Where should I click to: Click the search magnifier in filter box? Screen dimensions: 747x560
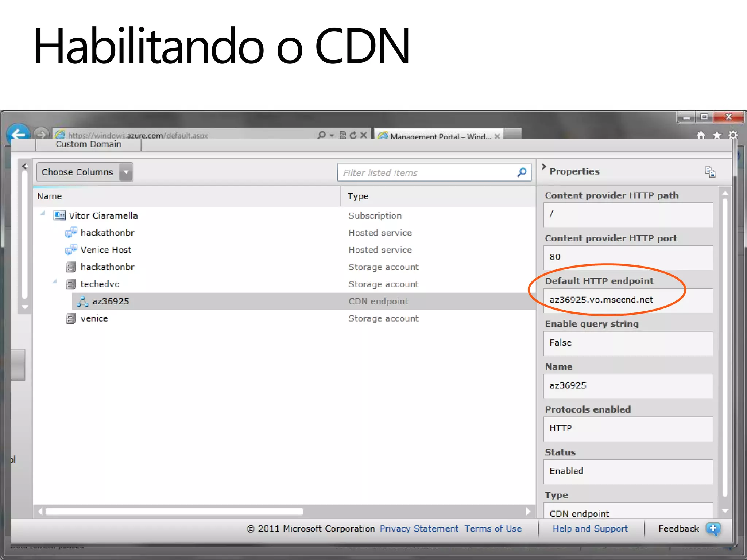point(522,172)
